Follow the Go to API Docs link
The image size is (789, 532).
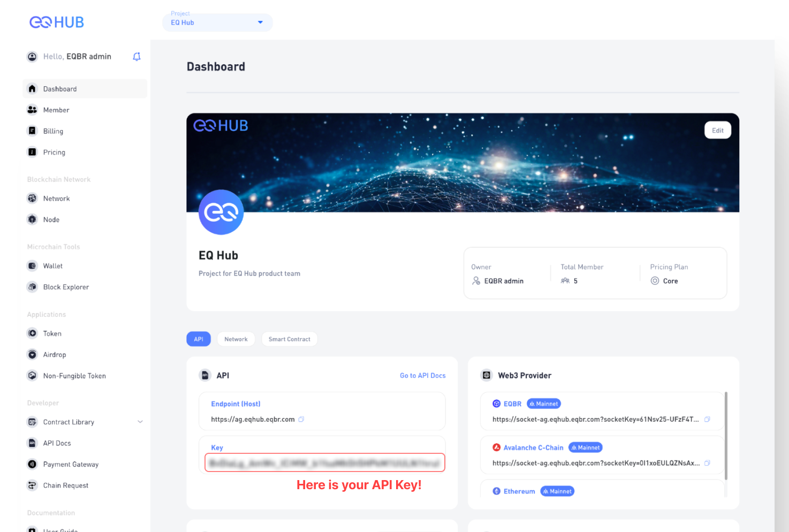[x=423, y=376]
